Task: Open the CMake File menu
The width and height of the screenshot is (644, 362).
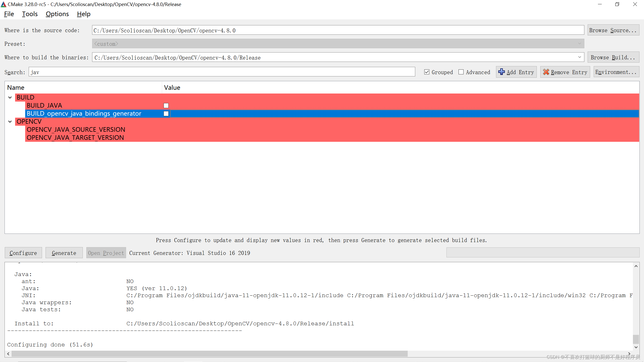Action: (x=9, y=14)
